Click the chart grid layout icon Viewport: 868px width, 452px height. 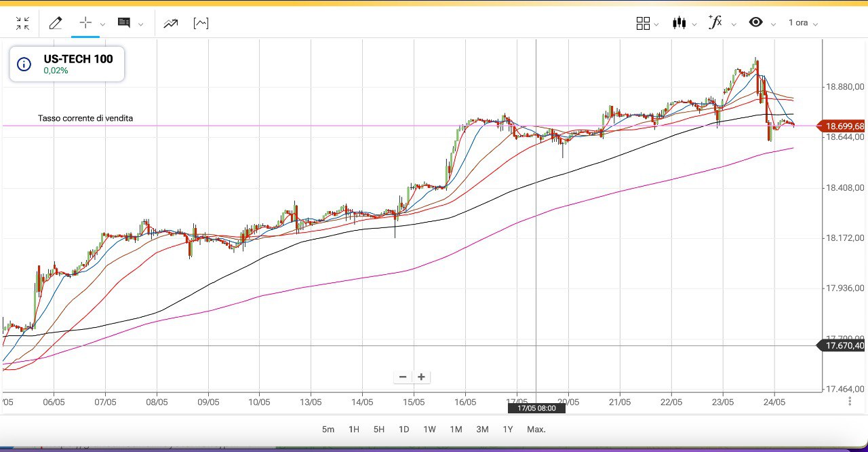pyautogui.click(x=643, y=24)
